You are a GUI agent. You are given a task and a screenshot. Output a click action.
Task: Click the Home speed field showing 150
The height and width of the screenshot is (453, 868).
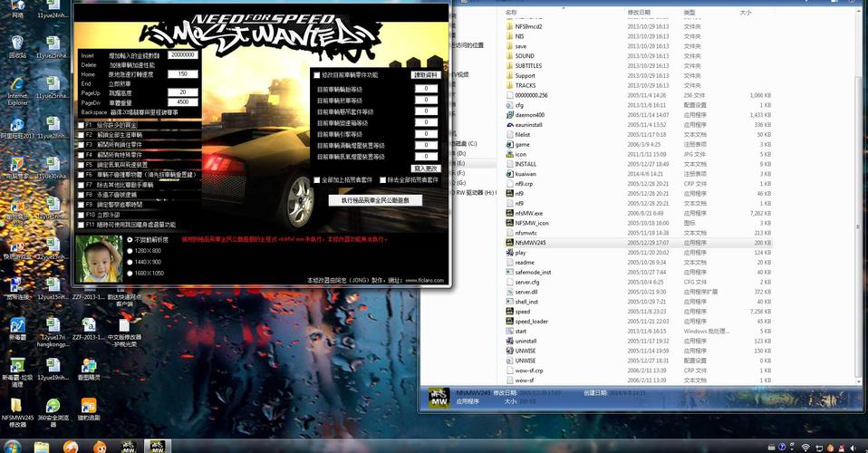[x=183, y=73]
